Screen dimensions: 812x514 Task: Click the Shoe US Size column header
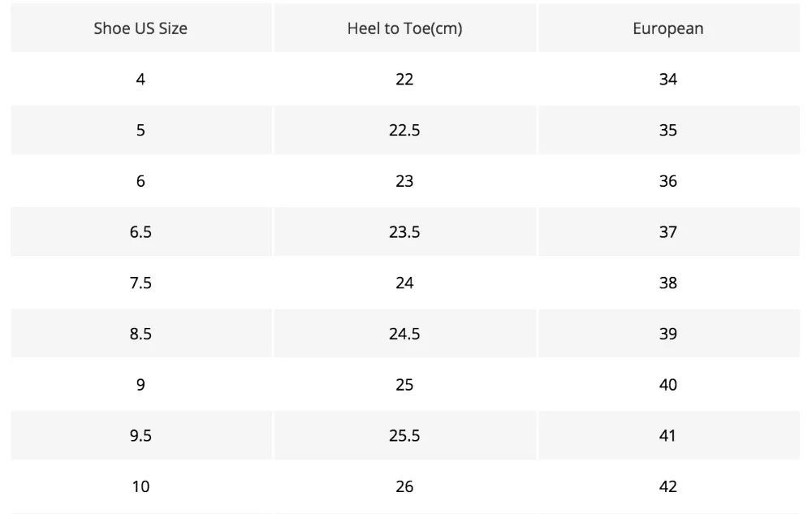pyautogui.click(x=140, y=28)
